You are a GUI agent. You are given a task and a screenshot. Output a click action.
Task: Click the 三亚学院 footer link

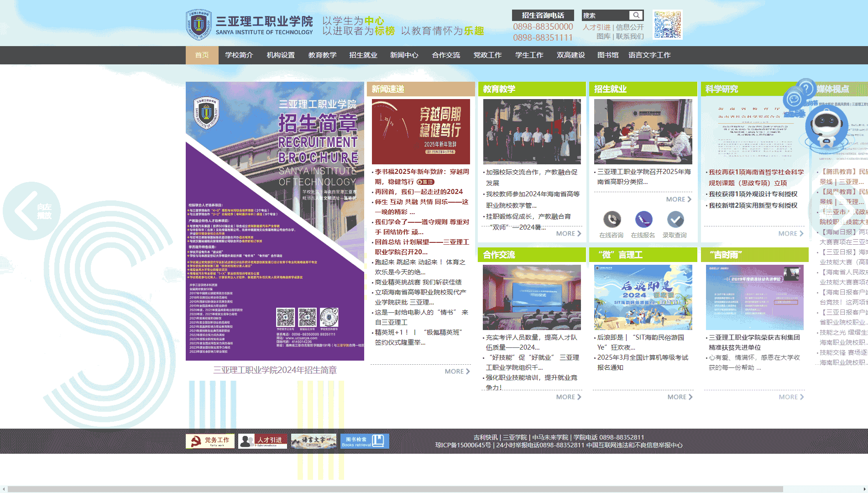pyautogui.click(x=515, y=437)
